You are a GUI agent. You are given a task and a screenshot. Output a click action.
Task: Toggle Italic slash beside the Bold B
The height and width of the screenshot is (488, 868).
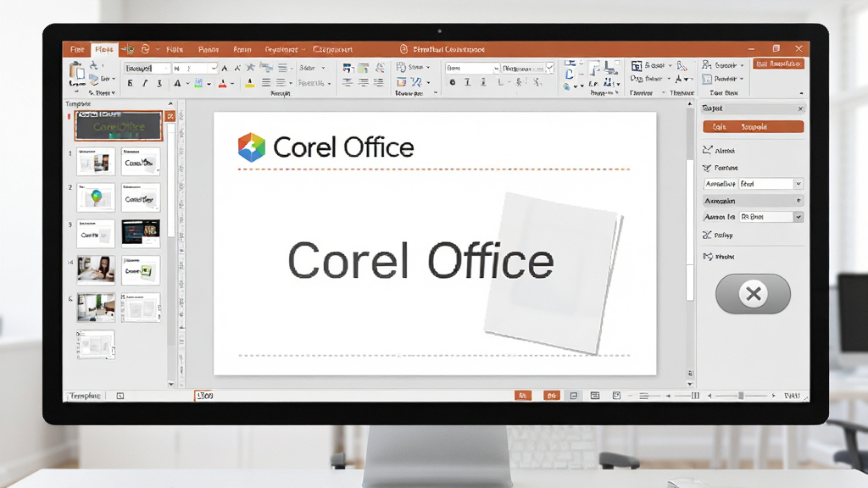[x=145, y=83]
